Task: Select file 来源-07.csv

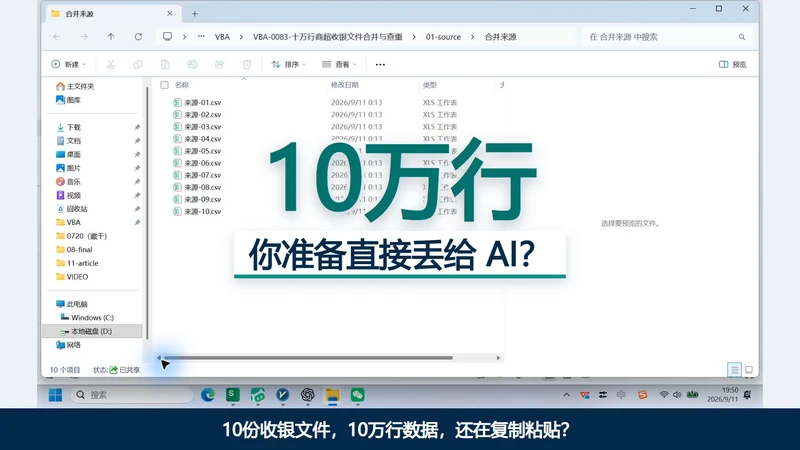Action: [203, 175]
